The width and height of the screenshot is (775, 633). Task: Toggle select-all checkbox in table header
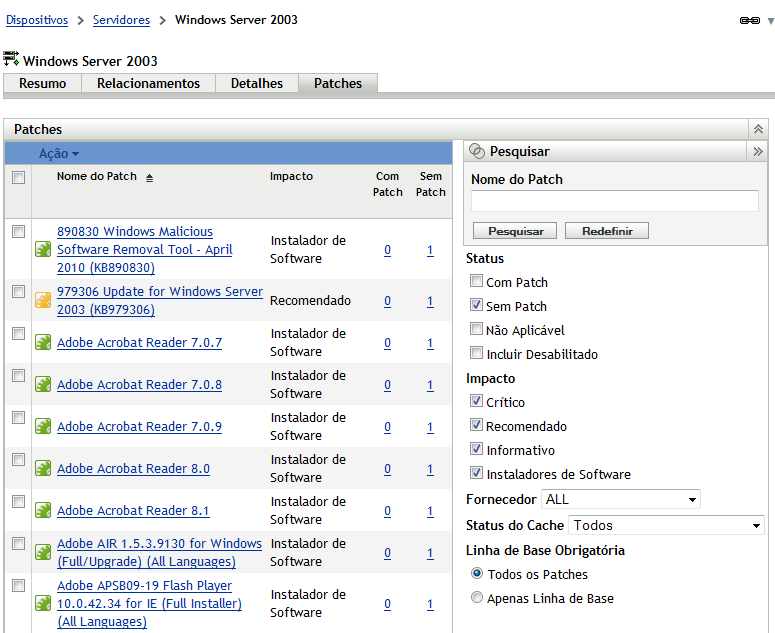coord(18,177)
